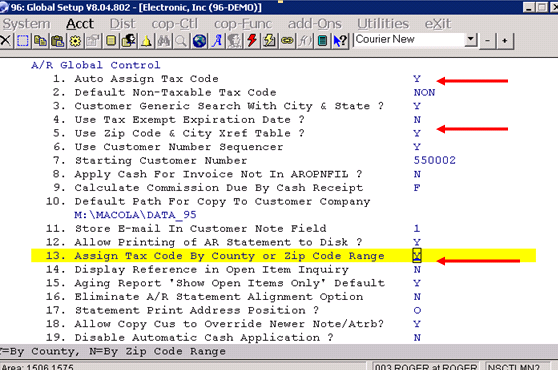The height and width of the screenshot is (373, 559).
Task: Click value 1 for Store E-mail field
Action: pyautogui.click(x=417, y=229)
